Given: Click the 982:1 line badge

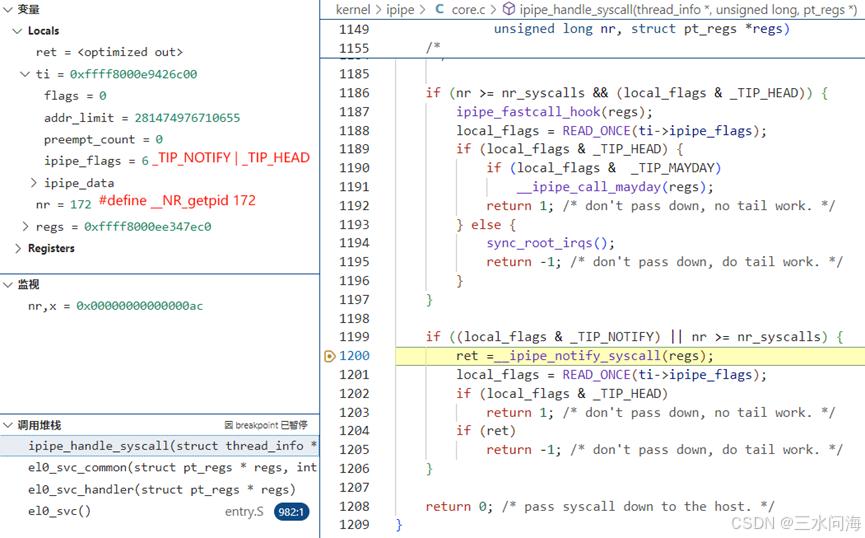Looking at the screenshot, I should point(291,512).
